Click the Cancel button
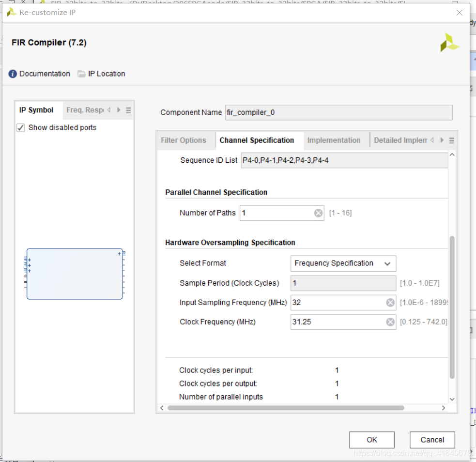The width and height of the screenshot is (476, 462). (x=432, y=440)
